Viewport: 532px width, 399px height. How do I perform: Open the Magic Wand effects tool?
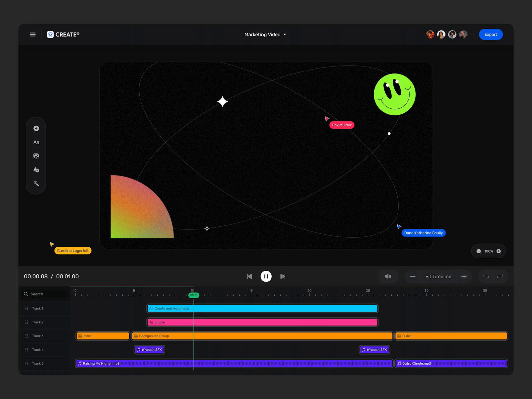36,183
